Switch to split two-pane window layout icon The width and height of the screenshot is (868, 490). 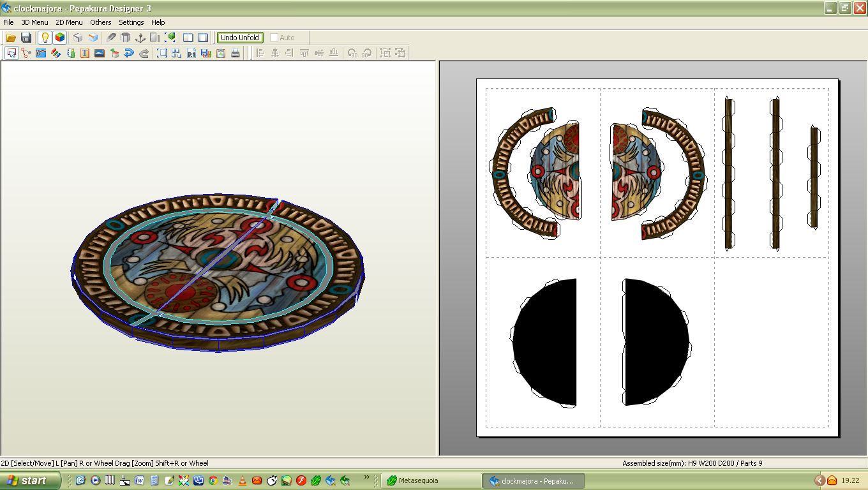[188, 38]
